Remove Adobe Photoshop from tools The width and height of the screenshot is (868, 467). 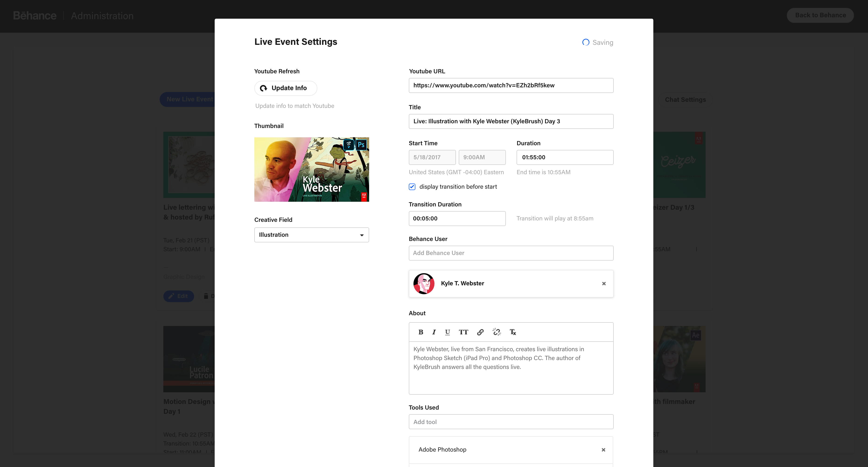pos(603,450)
